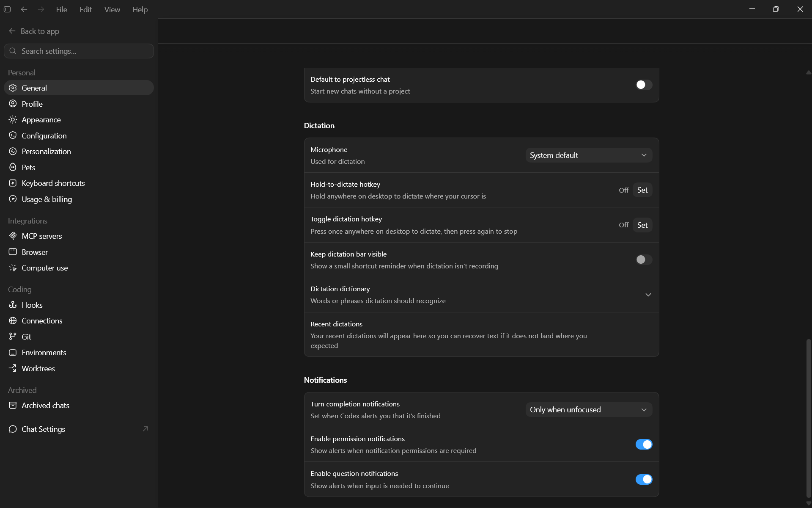The image size is (812, 508).
Task: Toggle the sidebar panel icon in title bar
Action: tap(7, 9)
